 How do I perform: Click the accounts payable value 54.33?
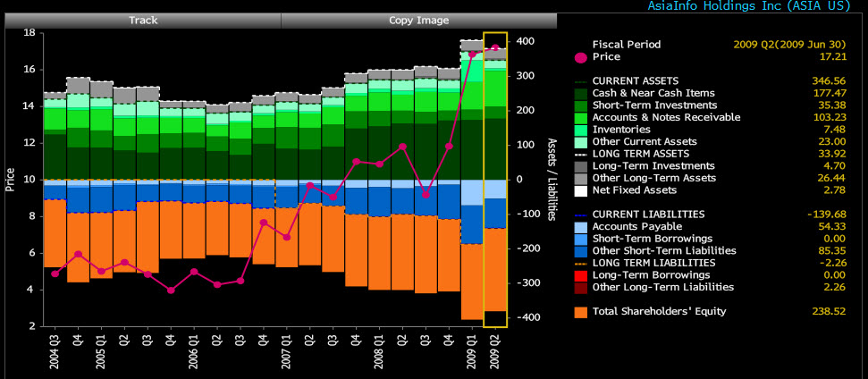[832, 227]
